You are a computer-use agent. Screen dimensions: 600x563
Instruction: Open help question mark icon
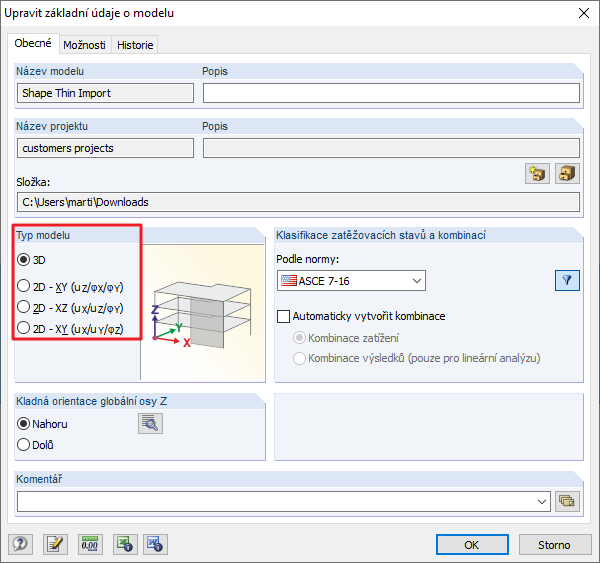tap(20, 544)
